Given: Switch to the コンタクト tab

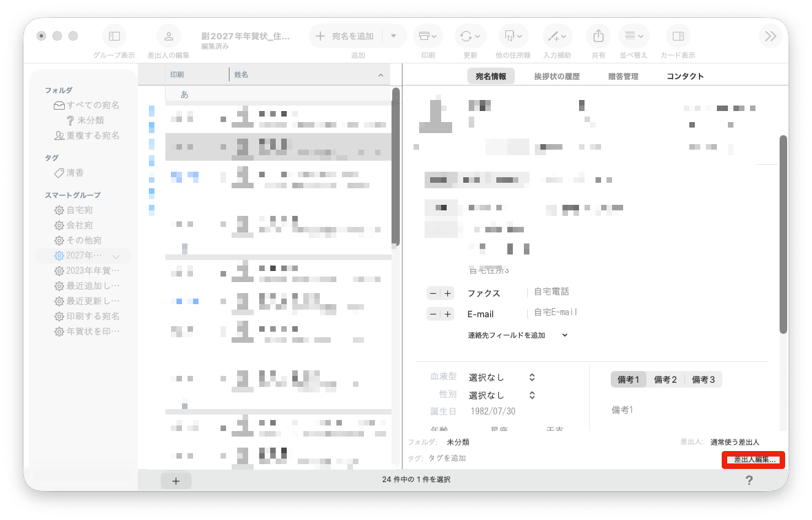Looking at the screenshot, I should pos(684,76).
